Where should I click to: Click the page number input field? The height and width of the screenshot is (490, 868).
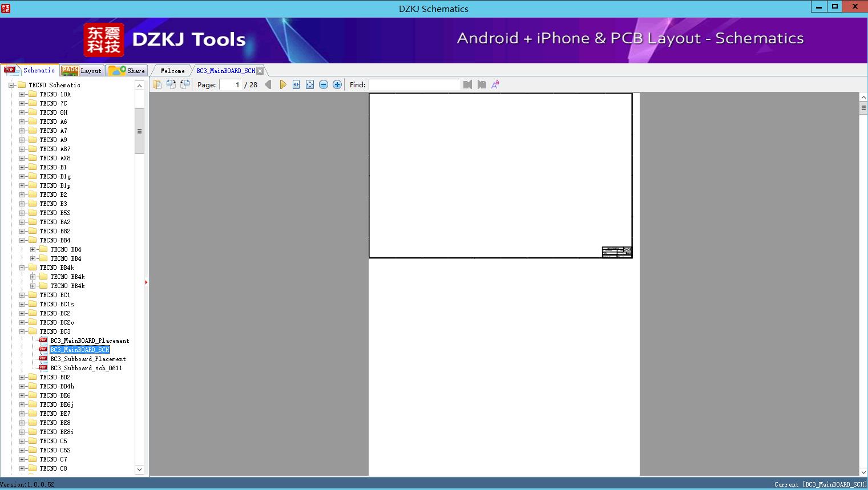pos(231,84)
